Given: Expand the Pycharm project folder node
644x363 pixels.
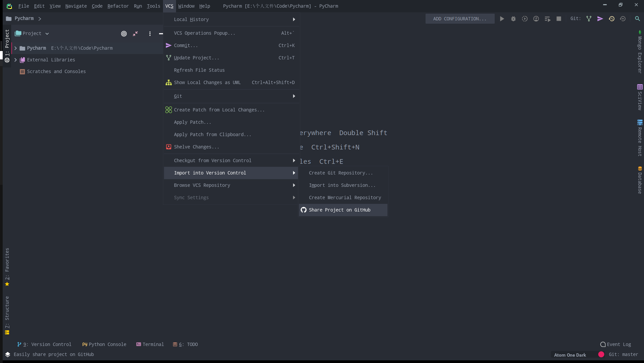Looking at the screenshot, I should [x=15, y=48].
